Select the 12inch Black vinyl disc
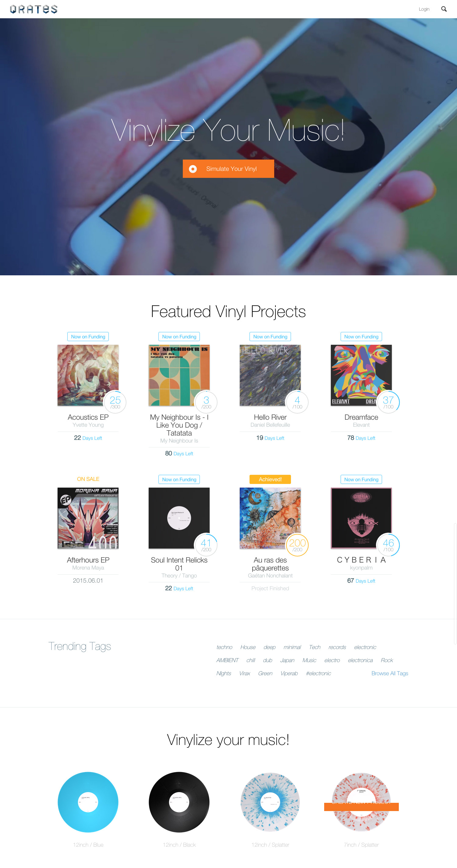The image size is (457, 868). tap(179, 802)
